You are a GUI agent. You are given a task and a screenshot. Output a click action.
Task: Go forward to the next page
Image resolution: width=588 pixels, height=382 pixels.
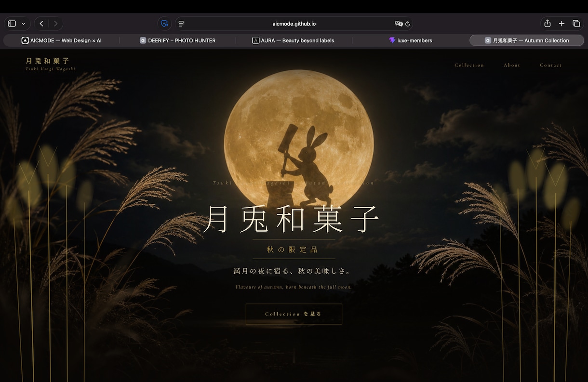55,24
